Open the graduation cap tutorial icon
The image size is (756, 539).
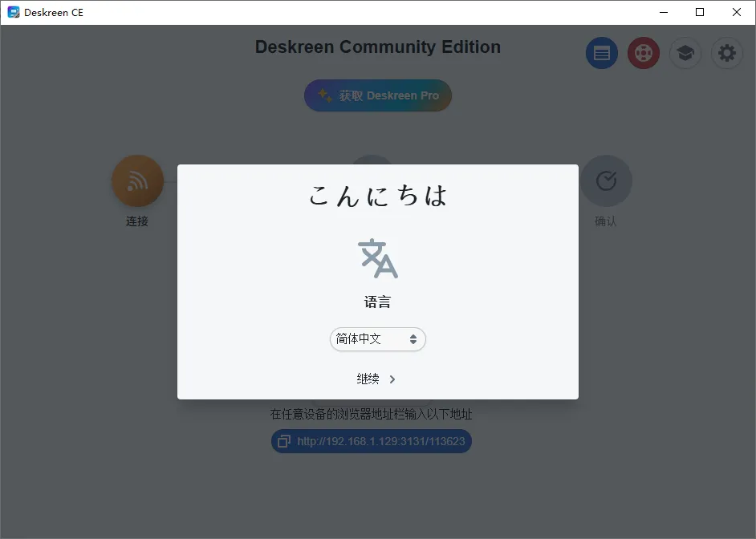685,53
